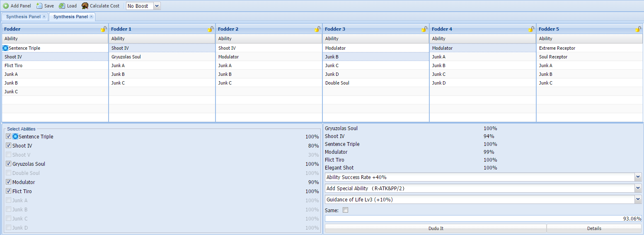Select the second Synthesis Panel tab
The width and height of the screenshot is (644, 235).
click(x=70, y=17)
